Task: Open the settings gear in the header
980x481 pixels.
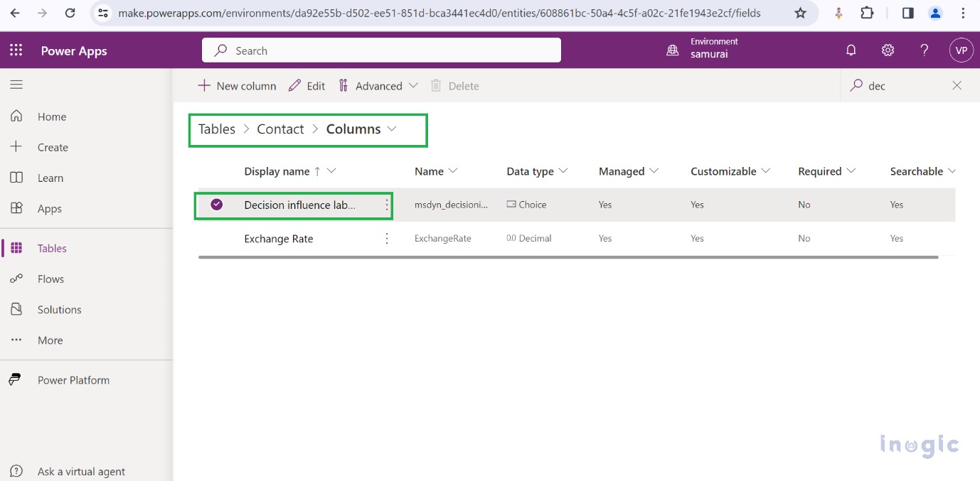Action: (x=888, y=50)
